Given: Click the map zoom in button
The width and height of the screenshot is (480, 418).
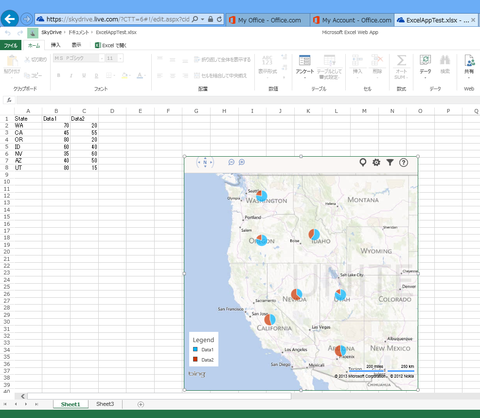Looking at the screenshot, I should tap(242, 162).
